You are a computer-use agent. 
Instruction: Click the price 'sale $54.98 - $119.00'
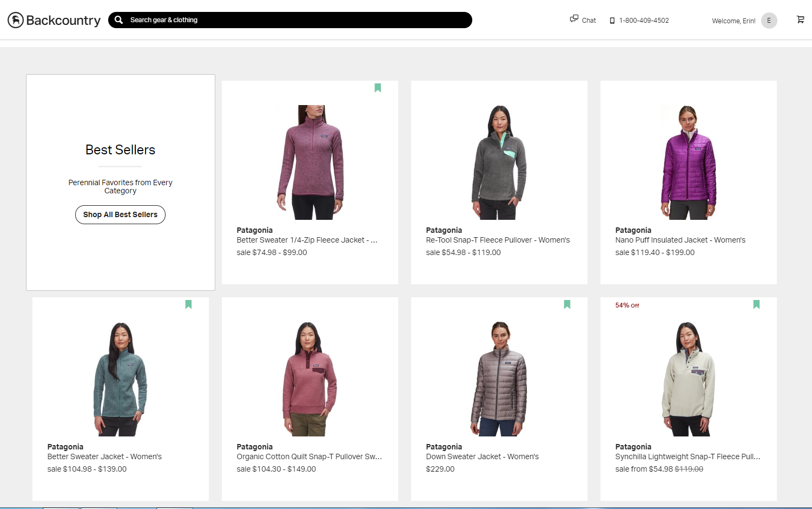[463, 252]
